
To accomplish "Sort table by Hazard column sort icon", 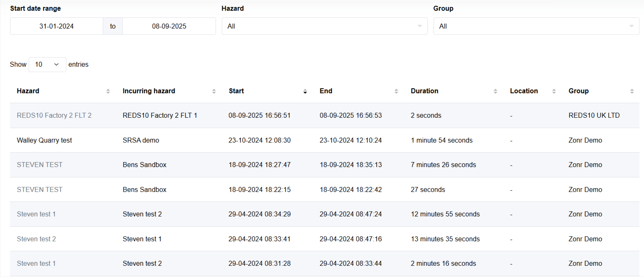I will point(108,91).
